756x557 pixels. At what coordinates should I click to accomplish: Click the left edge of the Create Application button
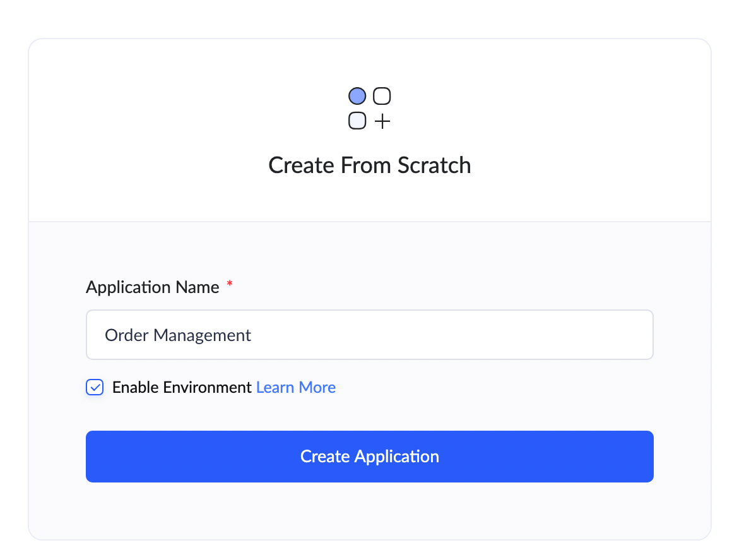(95, 457)
